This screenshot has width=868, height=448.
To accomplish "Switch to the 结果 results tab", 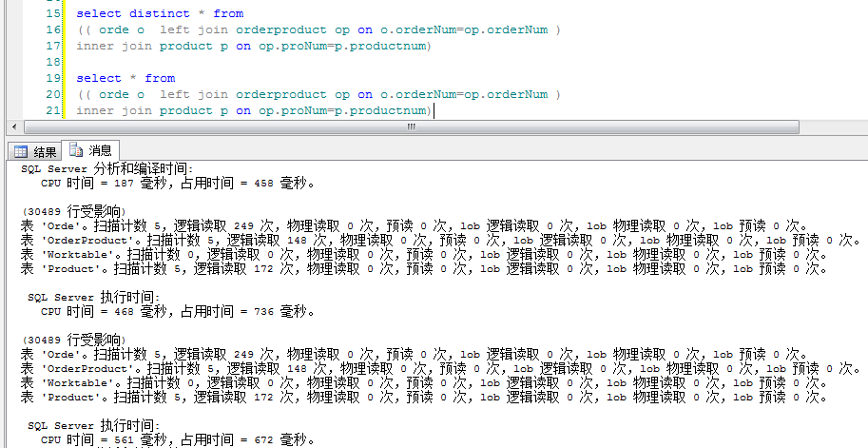I will 36,151.
